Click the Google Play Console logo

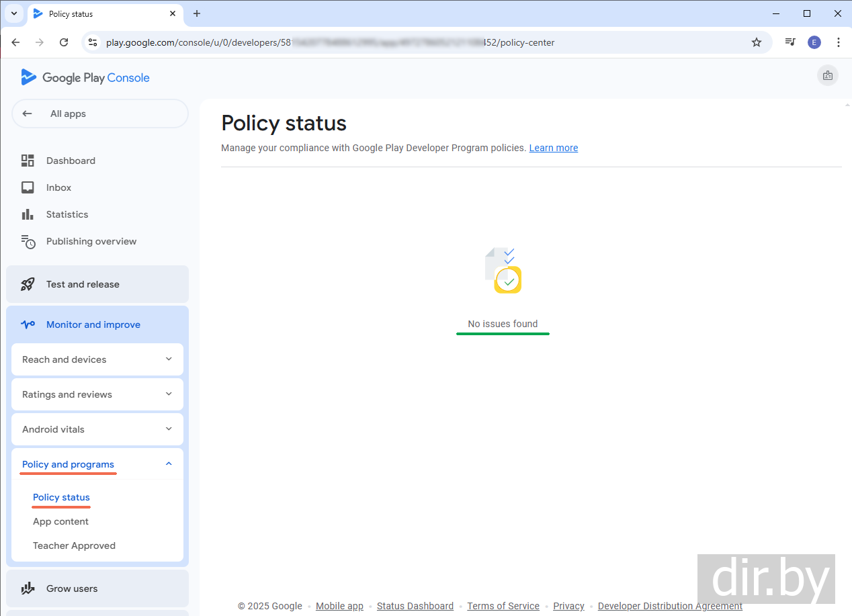(x=85, y=77)
